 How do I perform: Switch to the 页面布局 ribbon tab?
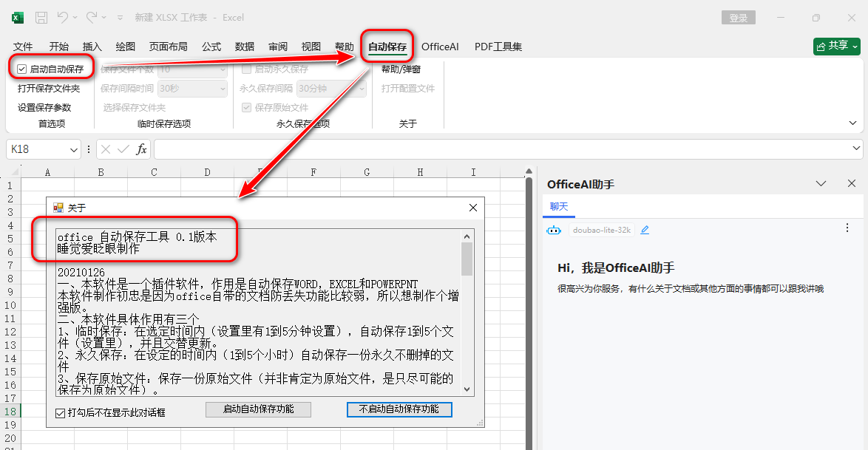click(169, 47)
